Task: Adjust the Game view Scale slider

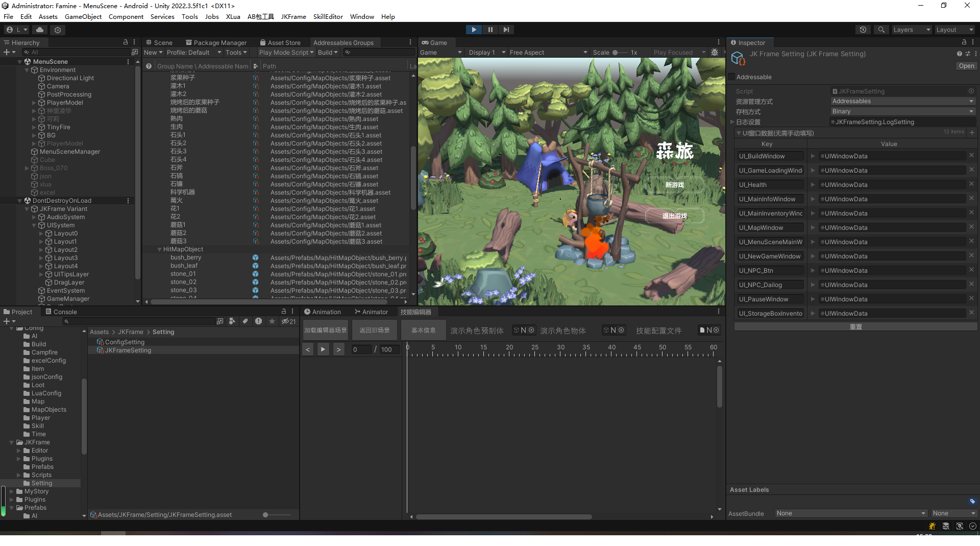Action: click(620, 52)
